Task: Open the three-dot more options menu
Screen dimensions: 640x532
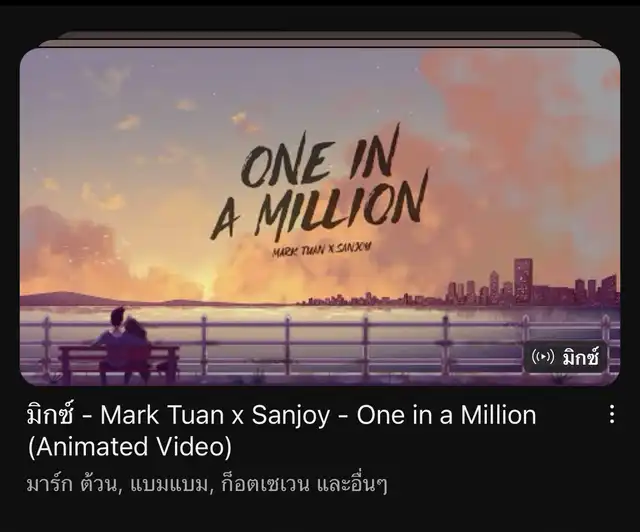Action: 611,414
